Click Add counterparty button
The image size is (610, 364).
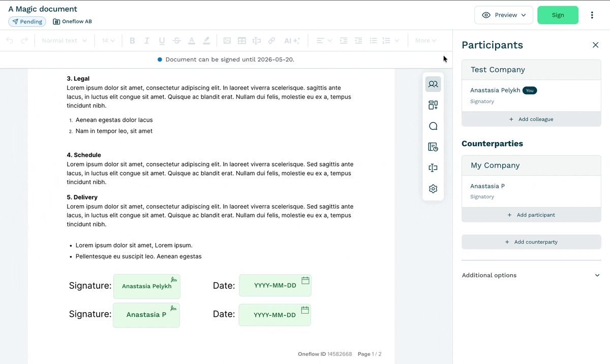(531, 242)
